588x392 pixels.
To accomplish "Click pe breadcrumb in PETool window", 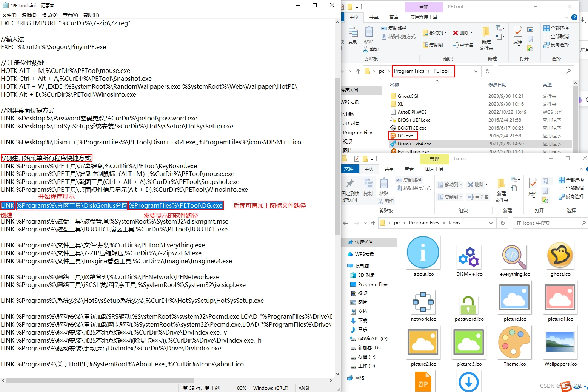I will (382, 71).
